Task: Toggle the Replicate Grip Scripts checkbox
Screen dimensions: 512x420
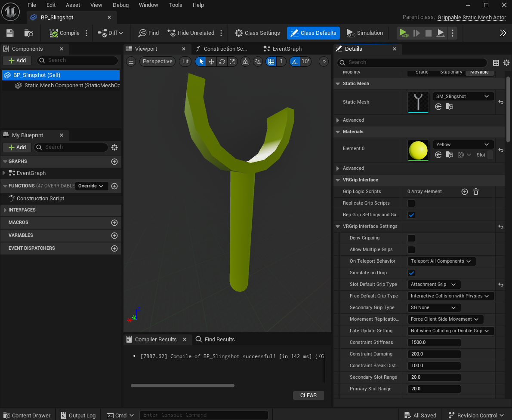Action: pos(411,203)
